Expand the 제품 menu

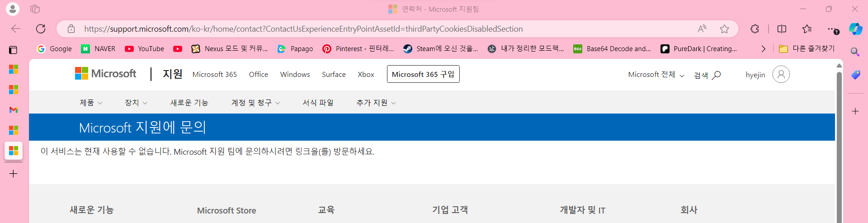pyautogui.click(x=91, y=103)
